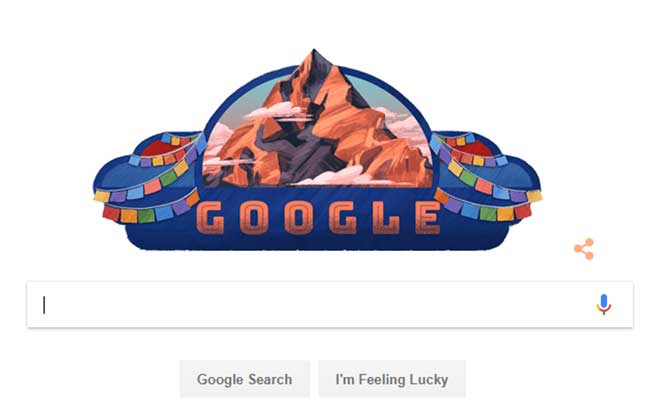
Task: Click the blue base banner beneath the GOOGLE letters
Action: [x=319, y=242]
